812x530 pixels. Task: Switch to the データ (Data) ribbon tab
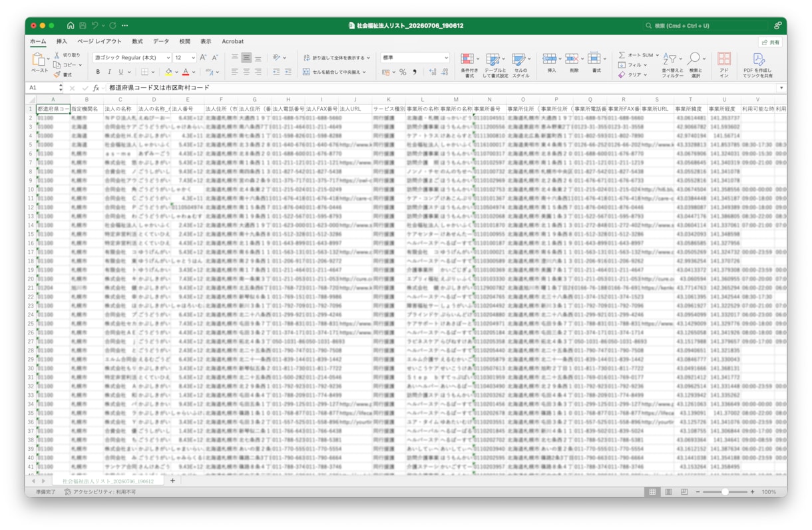pos(161,41)
